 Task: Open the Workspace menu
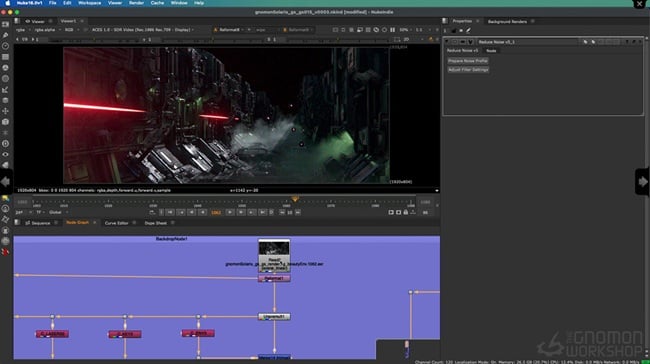click(90, 3)
